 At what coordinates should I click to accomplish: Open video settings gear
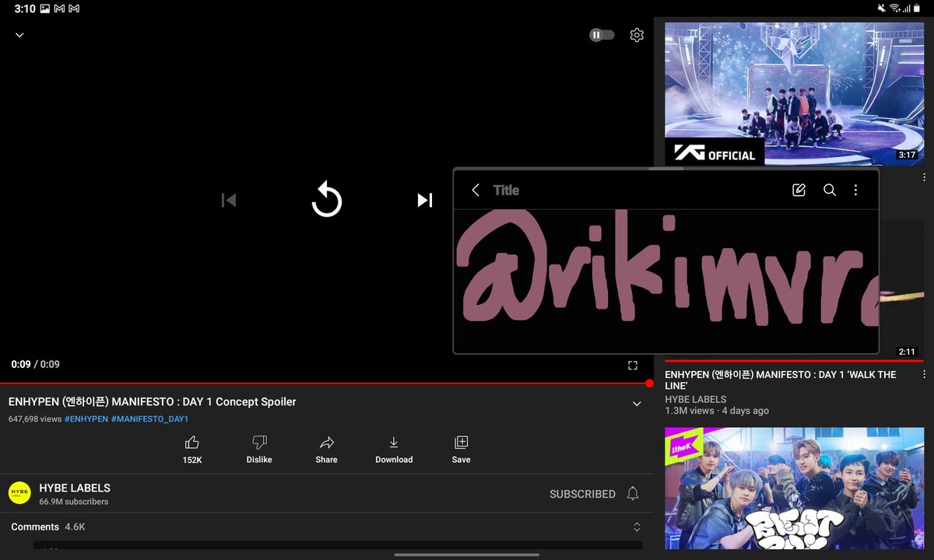click(x=637, y=35)
